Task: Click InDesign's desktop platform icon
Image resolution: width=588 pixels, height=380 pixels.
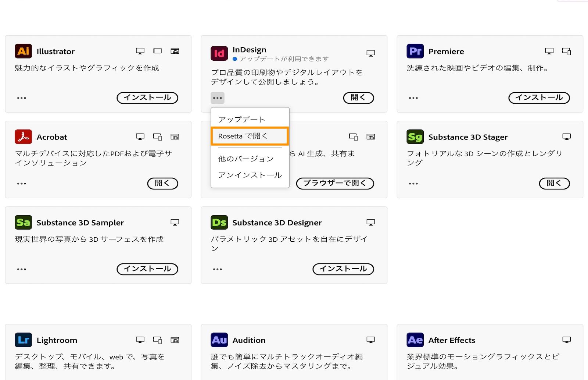Action: pos(370,53)
